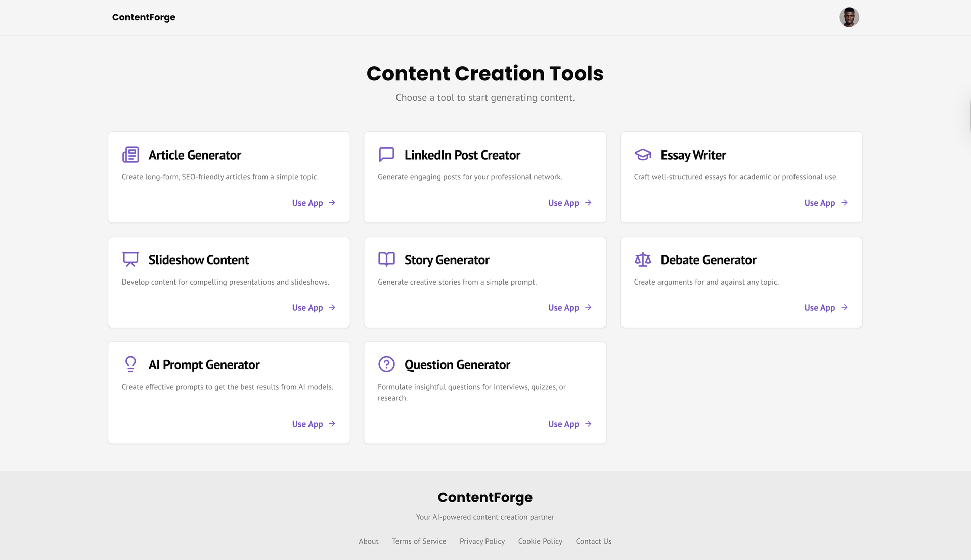Click the arrow icon beside Article Generator's Use App
Image resolution: width=971 pixels, height=560 pixels.
pos(332,203)
